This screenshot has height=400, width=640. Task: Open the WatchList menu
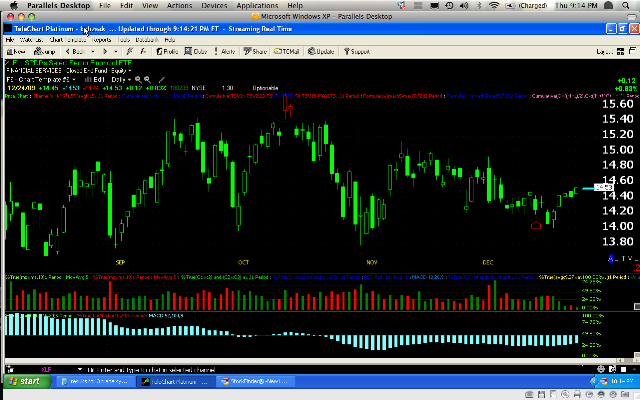31,40
